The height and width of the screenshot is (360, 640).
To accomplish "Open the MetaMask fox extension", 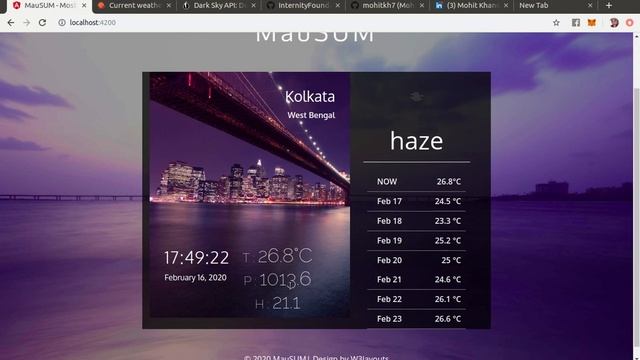I will (x=591, y=22).
